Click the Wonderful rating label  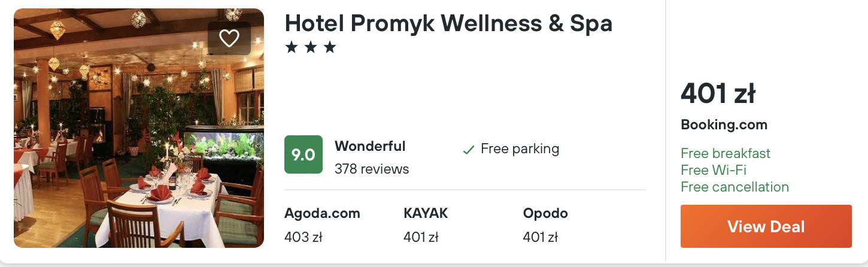coord(370,146)
